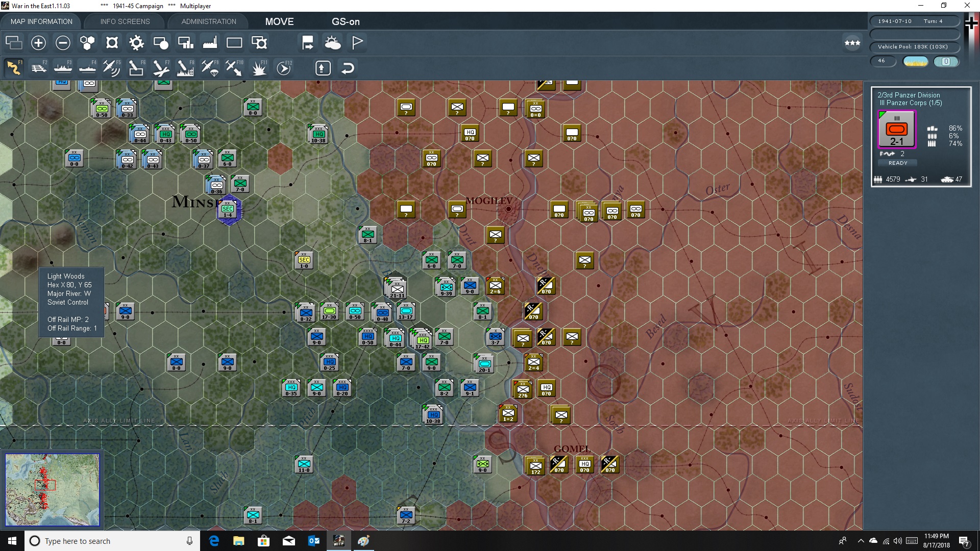This screenshot has height=551, width=980.
Task: Select the 17-30 unit counter
Action: 330,311
